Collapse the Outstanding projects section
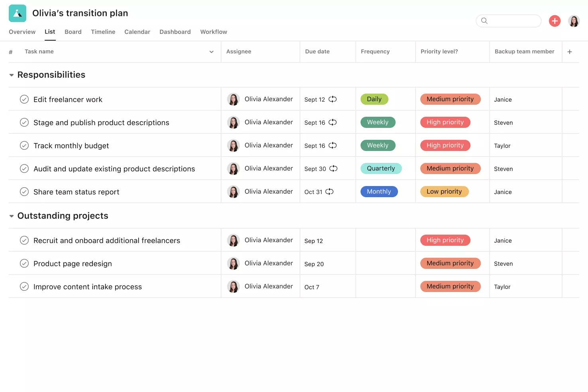 coord(12,216)
